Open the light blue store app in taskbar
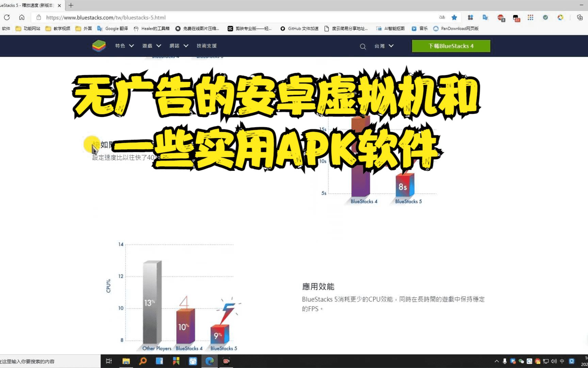Screen dimensions: 588x368 pos(193,361)
